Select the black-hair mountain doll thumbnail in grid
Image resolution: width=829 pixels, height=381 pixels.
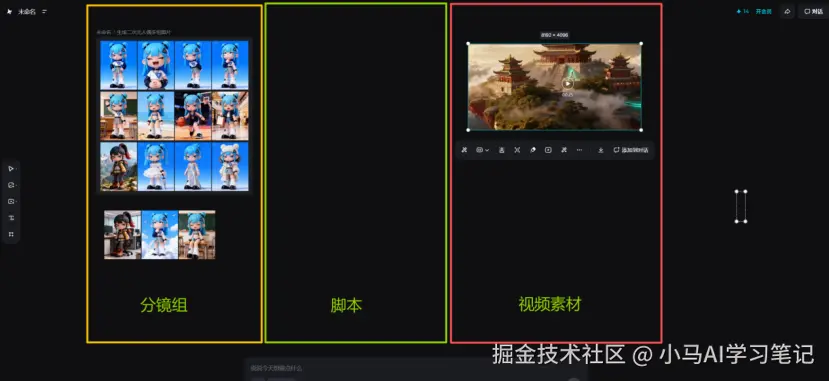click(x=119, y=166)
